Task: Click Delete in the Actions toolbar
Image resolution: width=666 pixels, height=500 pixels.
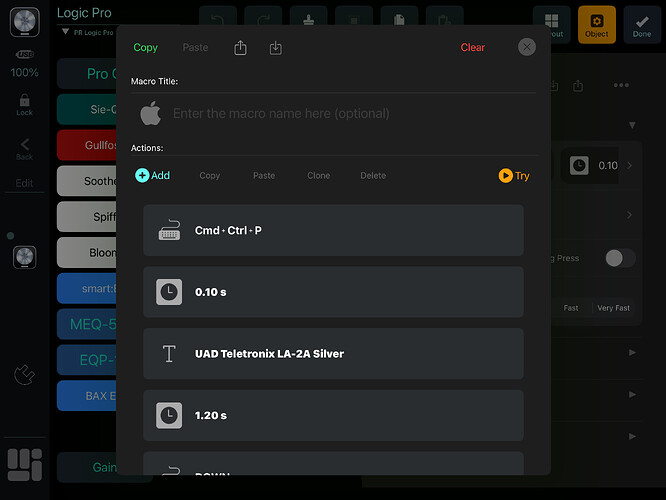Action: [373, 175]
